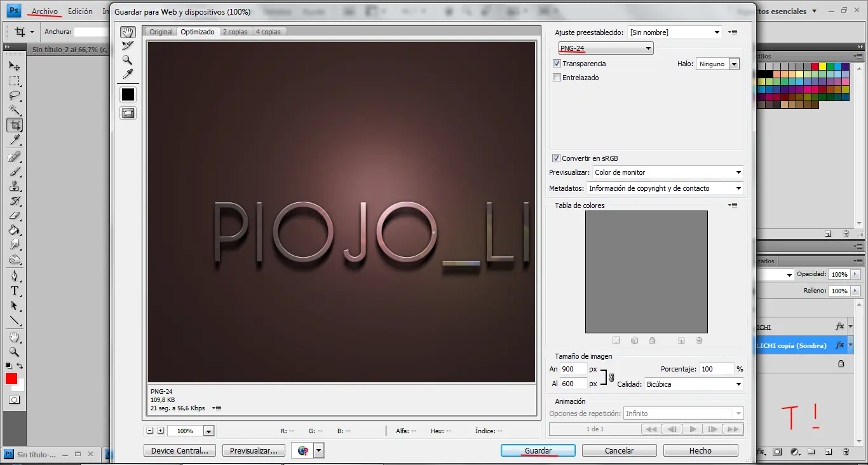The width and height of the screenshot is (868, 465).
Task: Toggle the Convertir en sRGB checkbox
Action: (557, 158)
